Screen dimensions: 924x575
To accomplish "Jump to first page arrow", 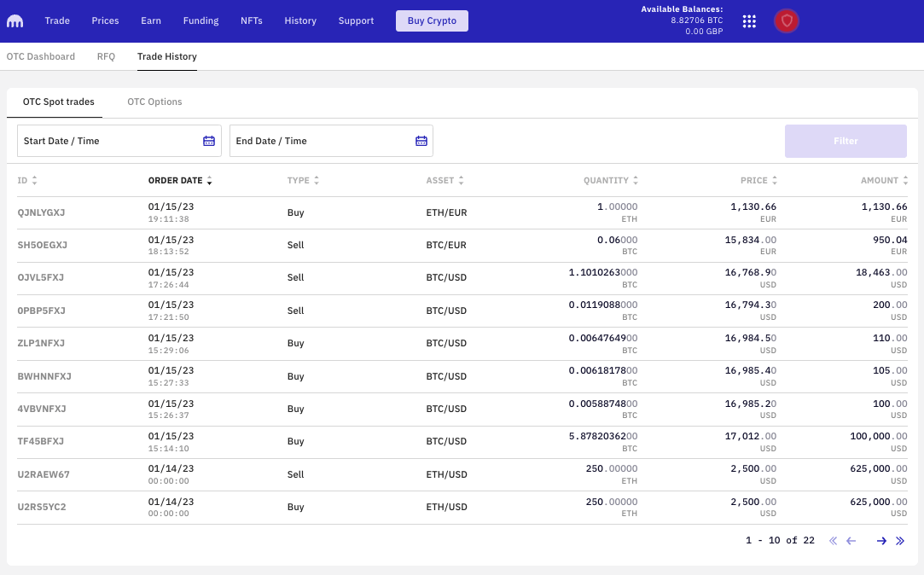I will coord(833,541).
